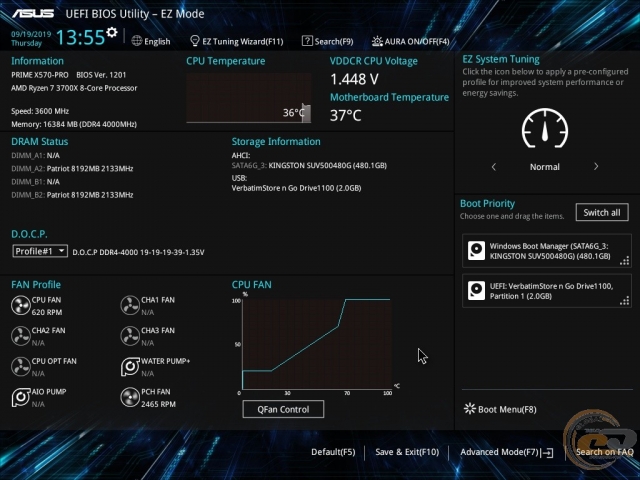Click 2465 RPM PCH fan speed
The image size is (640, 480).
(x=158, y=404)
